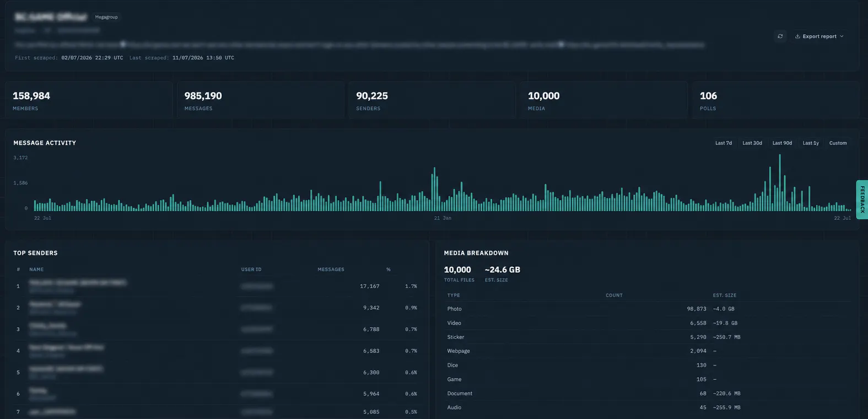Select the Document media type row
The width and height of the screenshot is (868, 419).
tap(648, 394)
